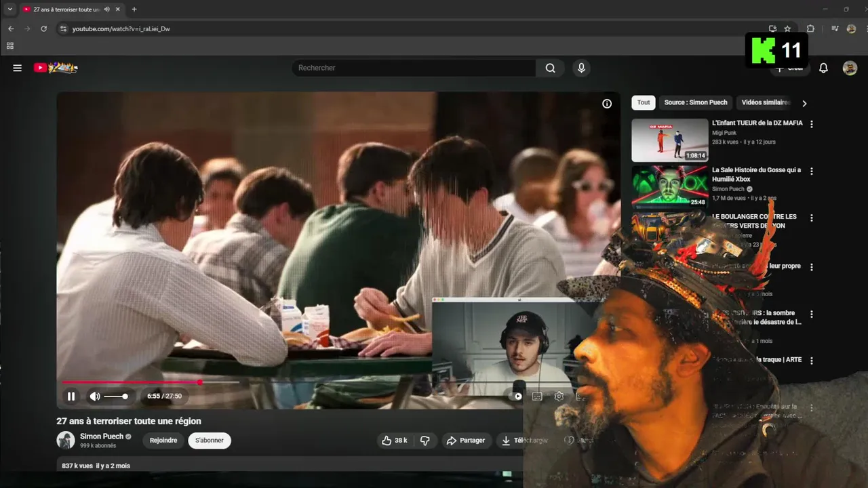Click the Télécharger download button
The height and width of the screenshot is (488, 868).
pos(524,441)
